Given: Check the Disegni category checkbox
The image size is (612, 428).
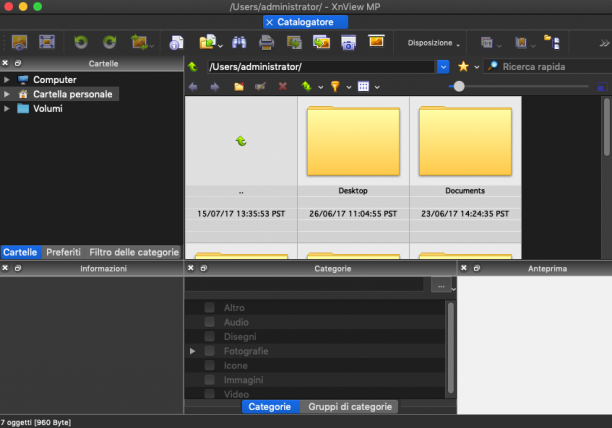Looking at the screenshot, I should click(210, 336).
